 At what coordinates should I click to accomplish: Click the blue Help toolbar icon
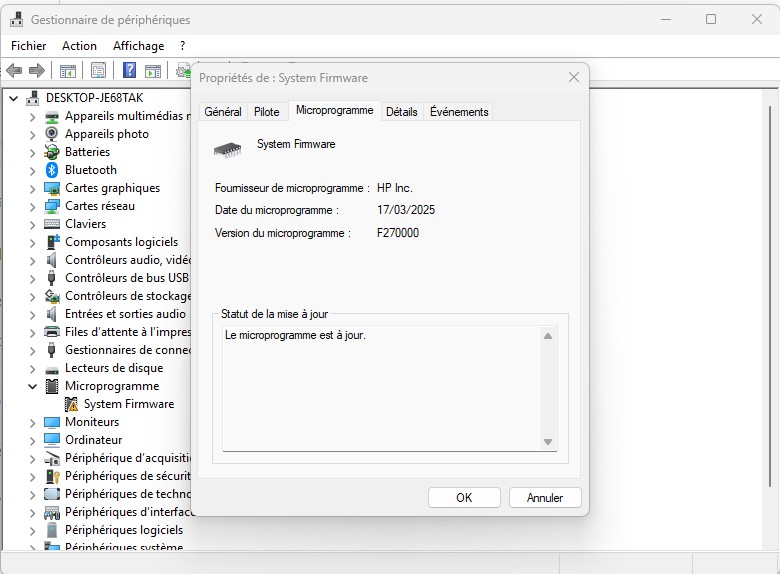point(129,70)
